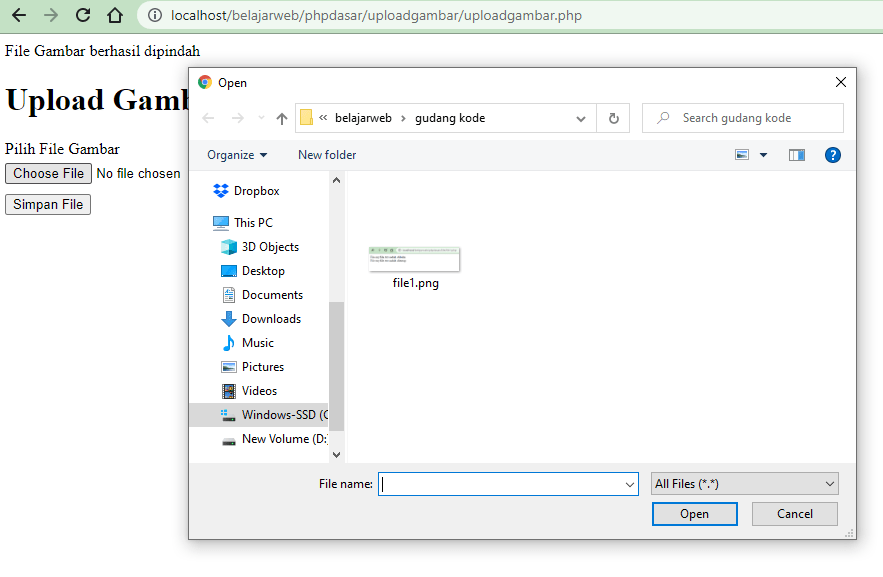883x577 pixels.
Task: Go to browser home page icon
Action: point(115,15)
